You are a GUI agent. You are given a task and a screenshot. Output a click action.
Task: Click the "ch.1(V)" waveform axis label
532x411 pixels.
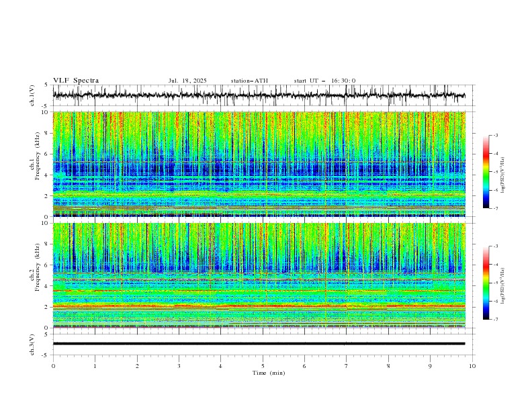32,95
